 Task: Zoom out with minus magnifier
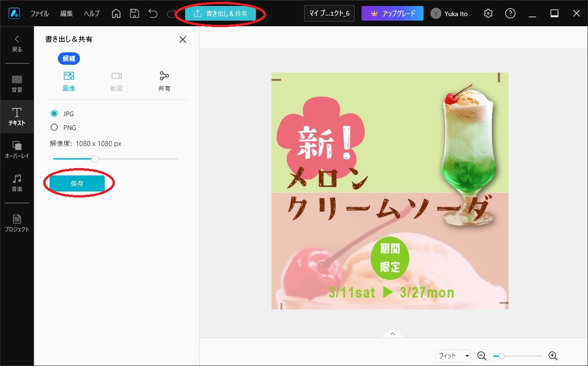[x=481, y=356]
